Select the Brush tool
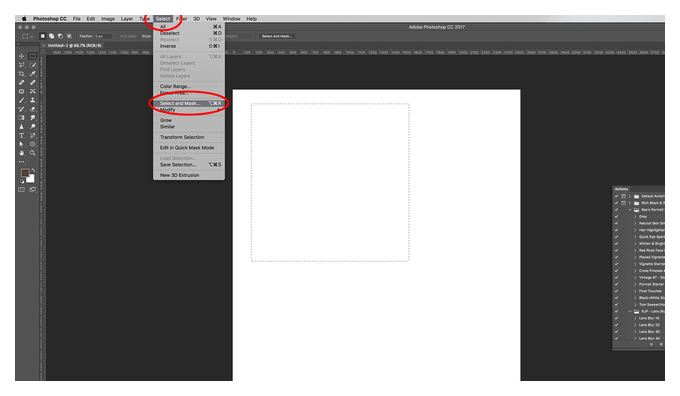 tap(21, 100)
